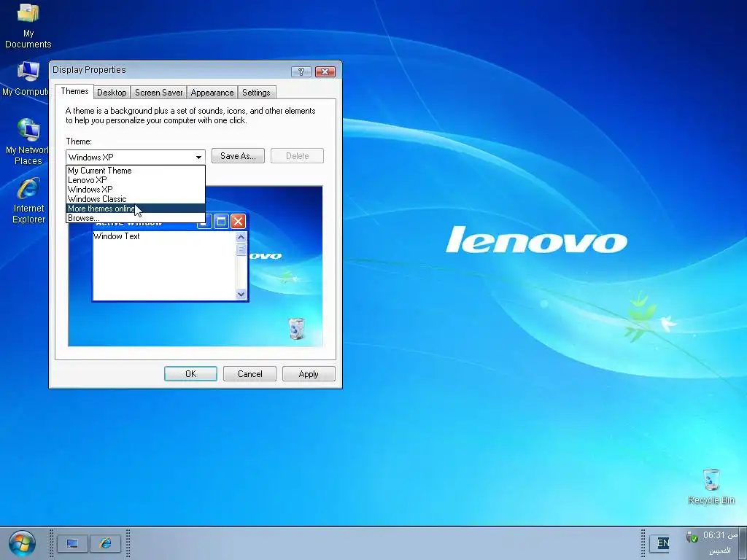The image size is (747, 560).
Task: Click the preview window's scroll up arrow
Action: click(x=241, y=237)
